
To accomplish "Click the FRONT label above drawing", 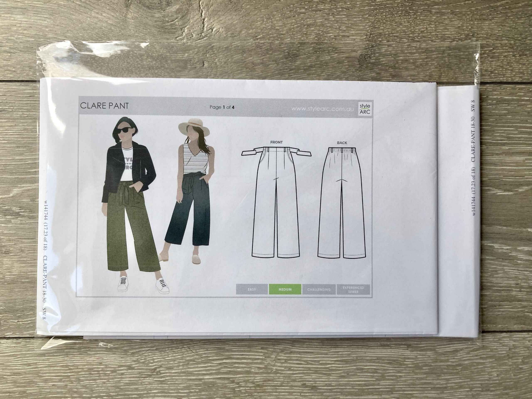I will tap(276, 142).
